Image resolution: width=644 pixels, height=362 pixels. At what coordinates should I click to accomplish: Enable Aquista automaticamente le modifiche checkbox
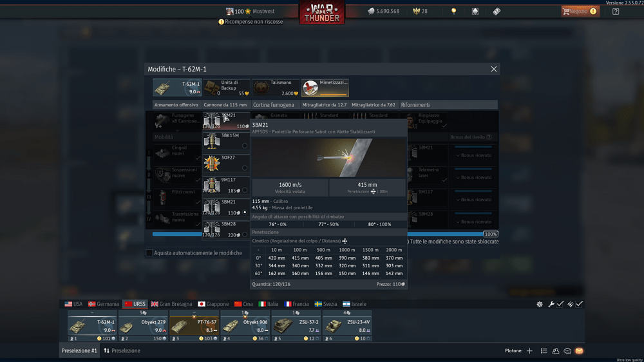coord(149,252)
